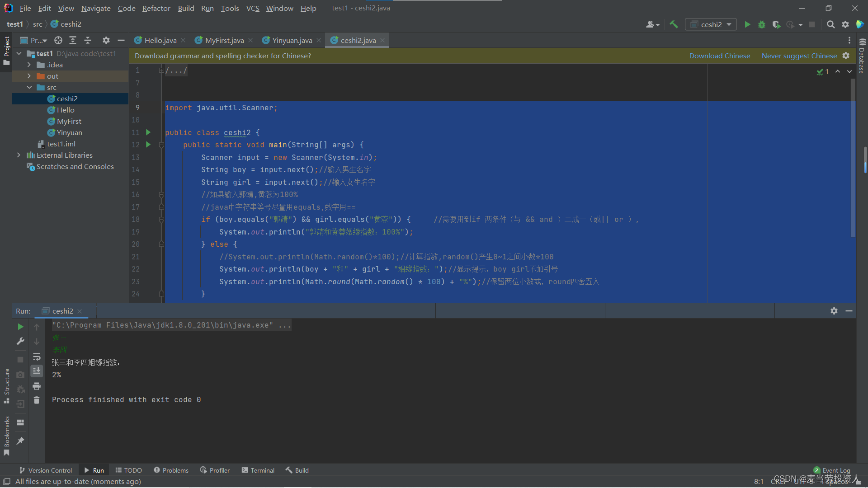Open Search Everywhere magnifier icon

[x=830, y=24]
